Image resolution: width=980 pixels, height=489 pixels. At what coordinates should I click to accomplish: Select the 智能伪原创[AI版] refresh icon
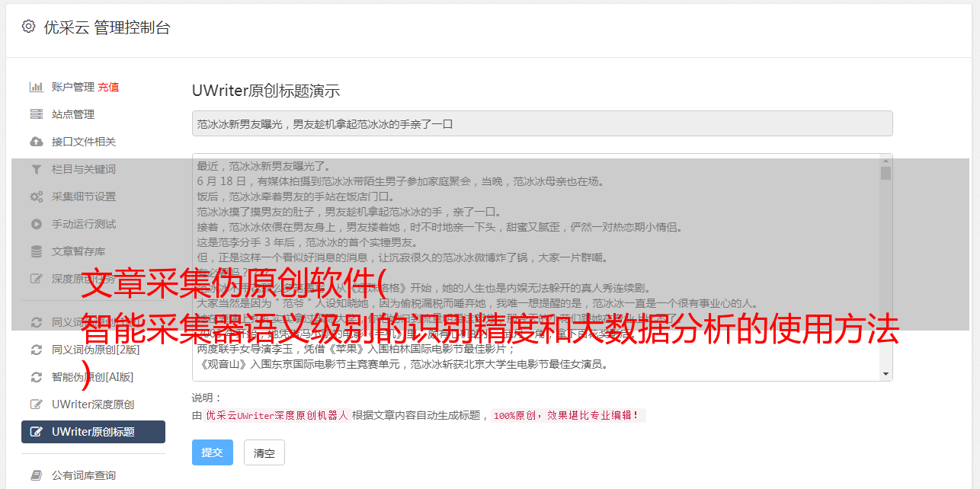36,377
